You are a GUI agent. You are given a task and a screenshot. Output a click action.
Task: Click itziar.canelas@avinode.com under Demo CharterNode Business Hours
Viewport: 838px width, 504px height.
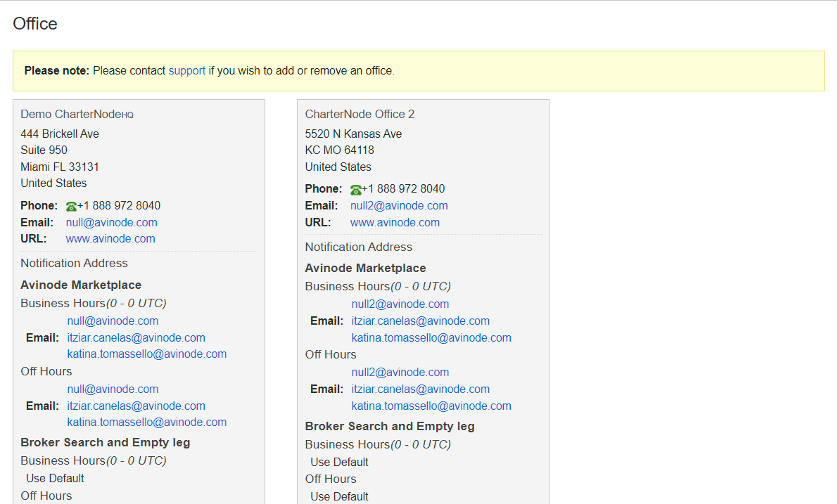[137, 337]
